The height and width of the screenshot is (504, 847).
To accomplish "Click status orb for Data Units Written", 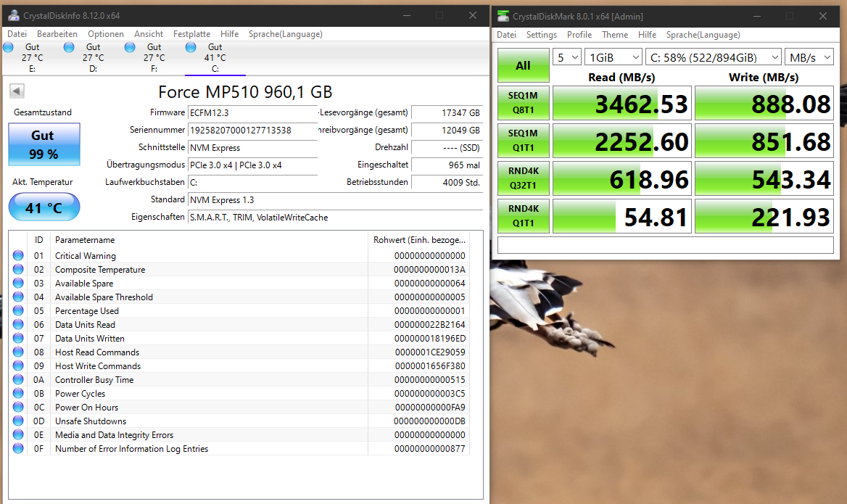I will tap(18, 338).
